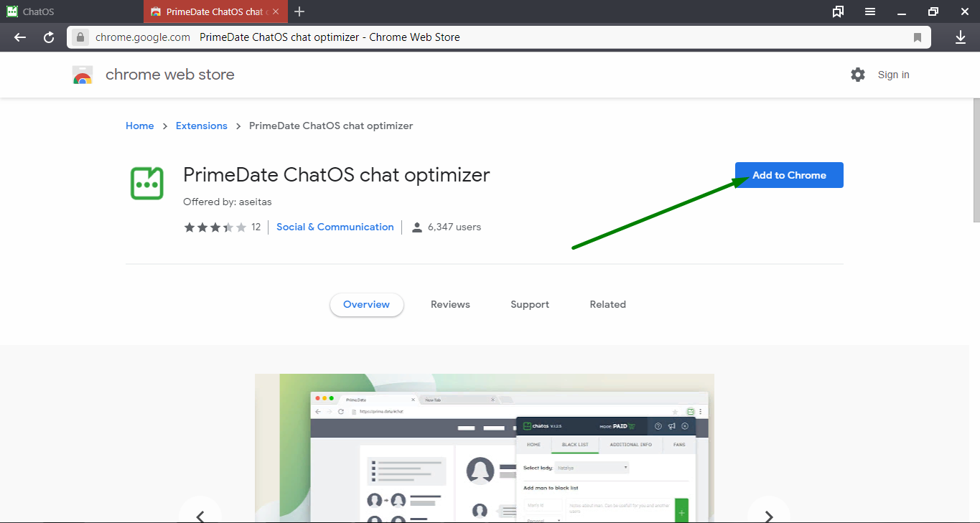Screen dimensions: 980x523
Task: Select the PrimeDate ChatOS chat browser tab
Action: tap(215, 11)
